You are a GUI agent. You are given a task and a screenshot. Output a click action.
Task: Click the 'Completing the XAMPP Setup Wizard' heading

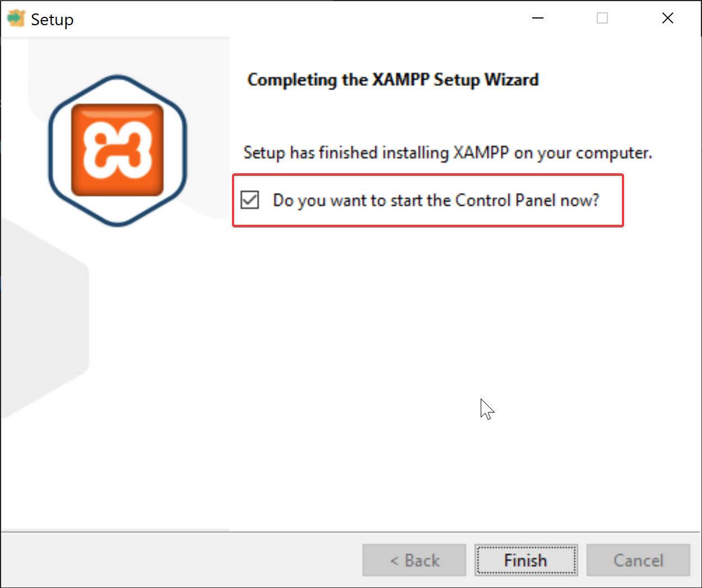(x=393, y=80)
